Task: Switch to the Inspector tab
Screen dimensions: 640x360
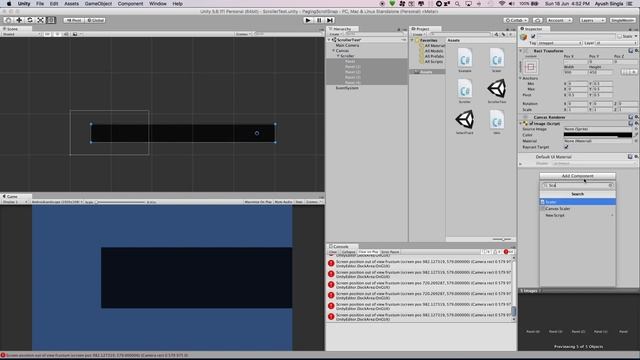Action: click(533, 29)
